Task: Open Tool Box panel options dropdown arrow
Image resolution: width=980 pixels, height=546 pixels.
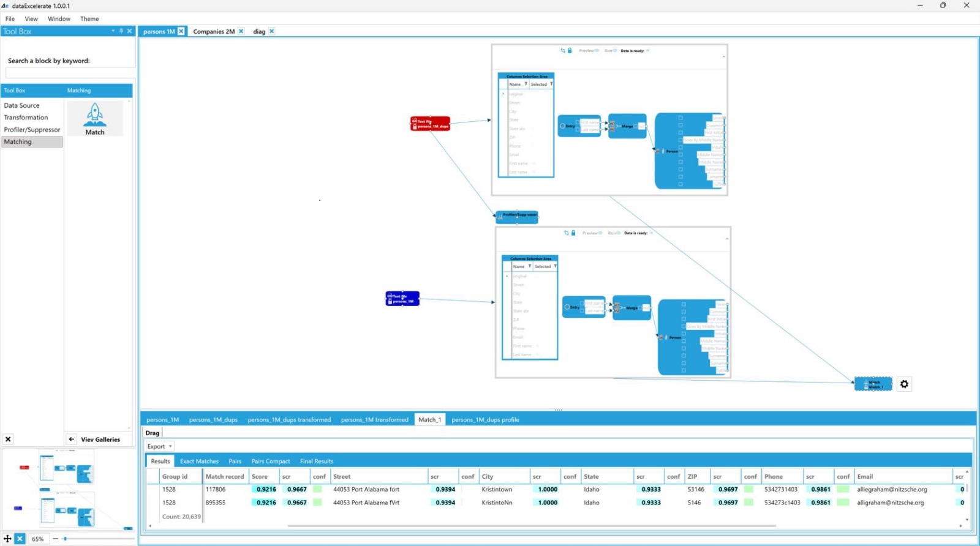Action: click(x=113, y=31)
